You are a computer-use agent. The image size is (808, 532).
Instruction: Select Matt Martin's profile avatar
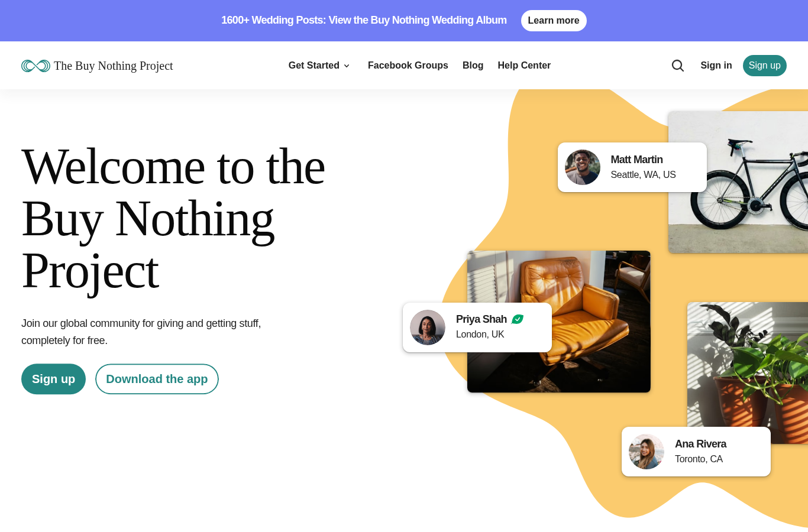click(583, 167)
